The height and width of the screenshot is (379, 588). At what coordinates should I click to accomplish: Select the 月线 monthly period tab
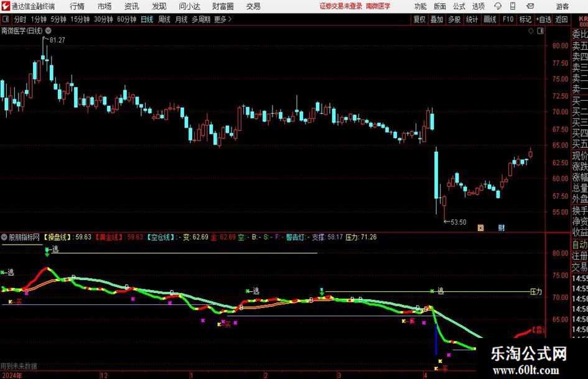[181, 19]
